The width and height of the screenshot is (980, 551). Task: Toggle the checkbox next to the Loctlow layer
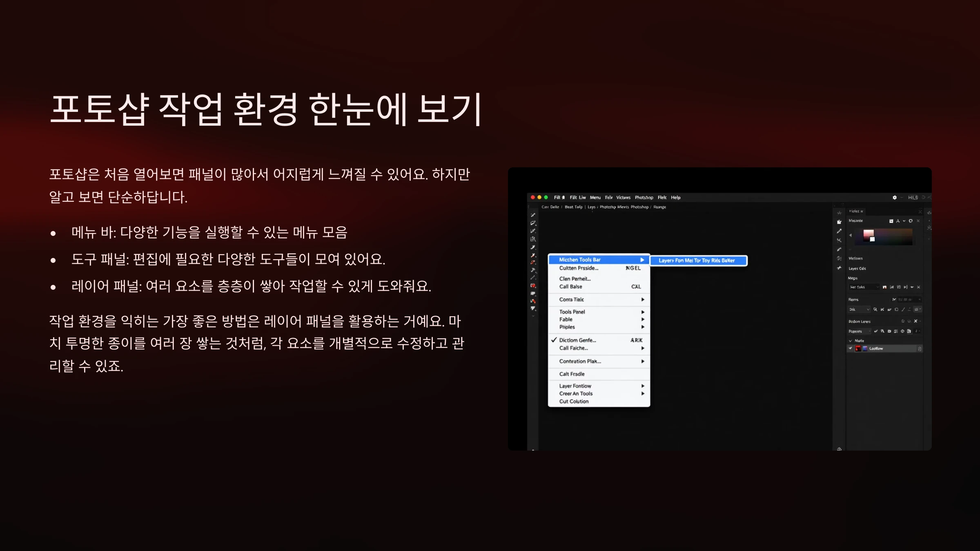pos(851,349)
